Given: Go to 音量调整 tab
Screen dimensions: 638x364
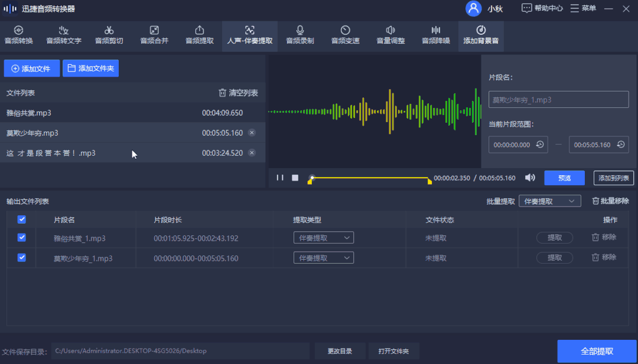Looking at the screenshot, I should [x=390, y=36].
